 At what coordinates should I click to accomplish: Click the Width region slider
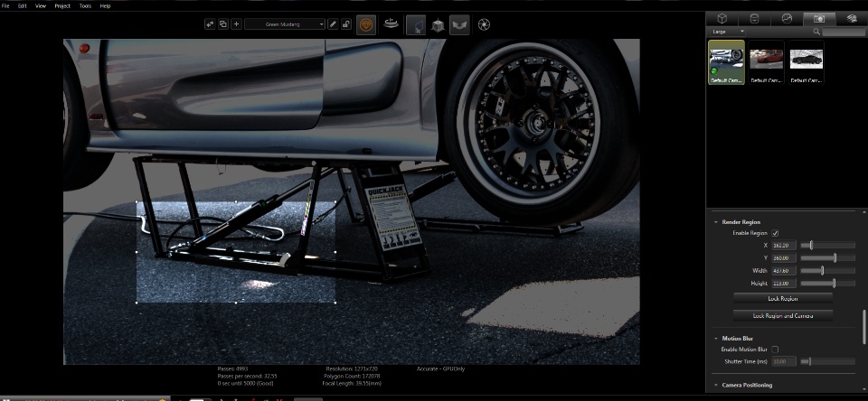828,270
